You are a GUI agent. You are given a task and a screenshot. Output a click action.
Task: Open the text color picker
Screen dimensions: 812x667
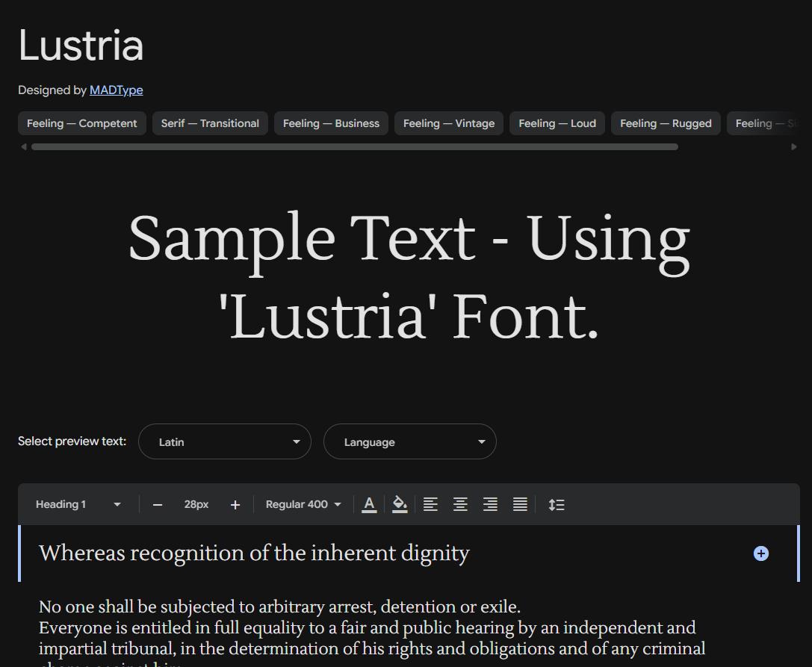(x=369, y=504)
